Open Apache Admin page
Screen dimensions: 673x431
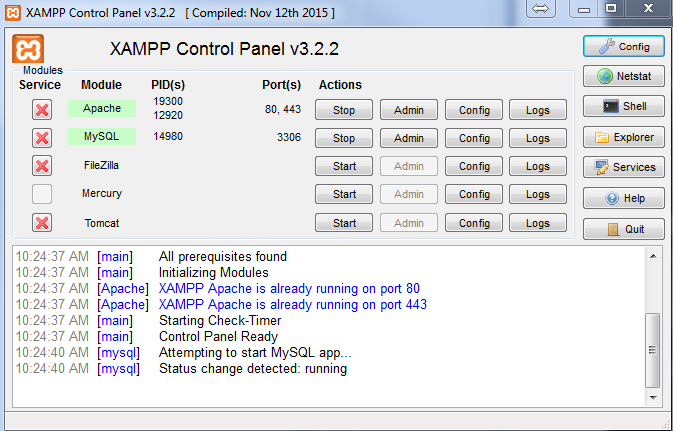409,110
